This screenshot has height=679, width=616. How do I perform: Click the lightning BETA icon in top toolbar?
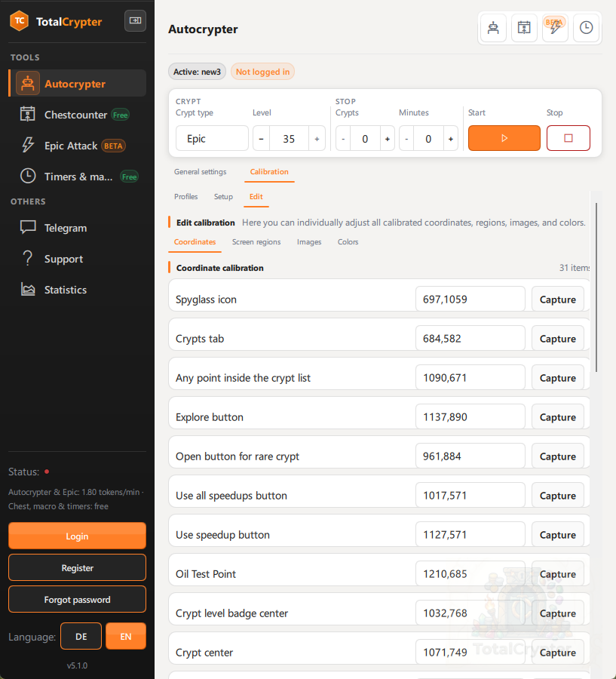pos(555,28)
